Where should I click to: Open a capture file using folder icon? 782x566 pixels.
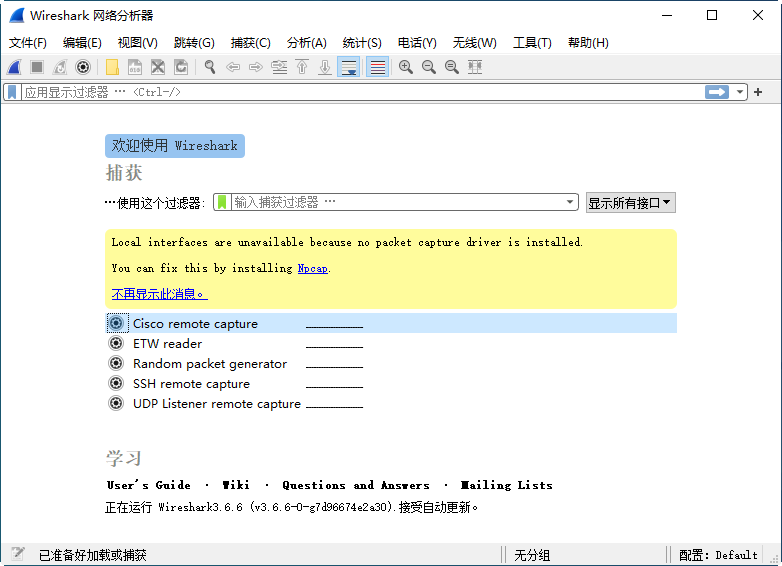tap(112, 67)
